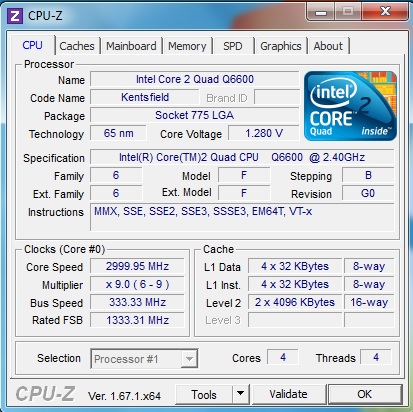Click the CPU-Z purple Z title icon
This screenshot has width=413, height=412.
click(15, 16)
